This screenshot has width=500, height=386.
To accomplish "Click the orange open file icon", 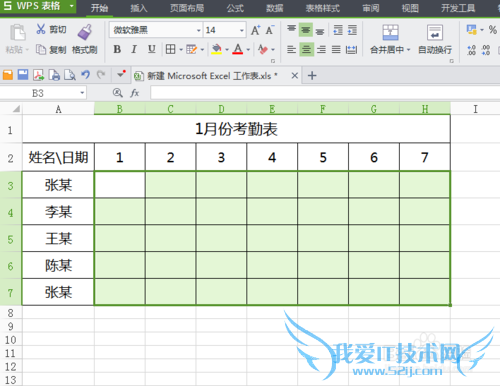I will coord(8,75).
